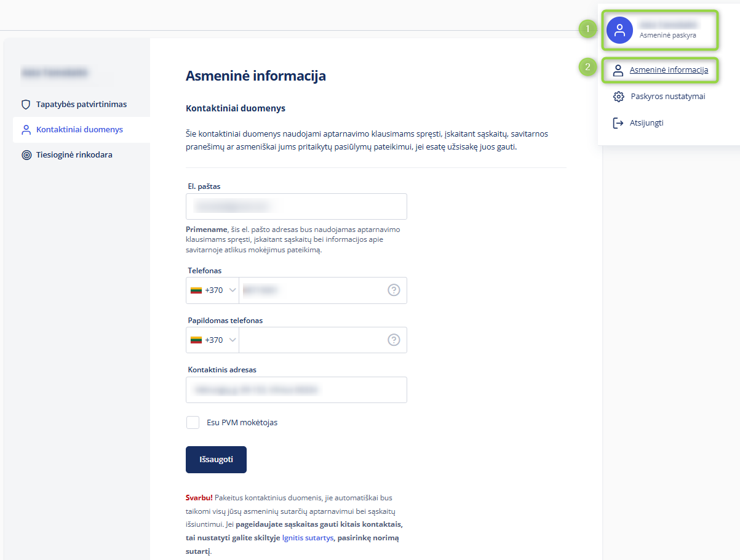
Task: Click the Kontaktinis adresas input field
Action: (296, 390)
